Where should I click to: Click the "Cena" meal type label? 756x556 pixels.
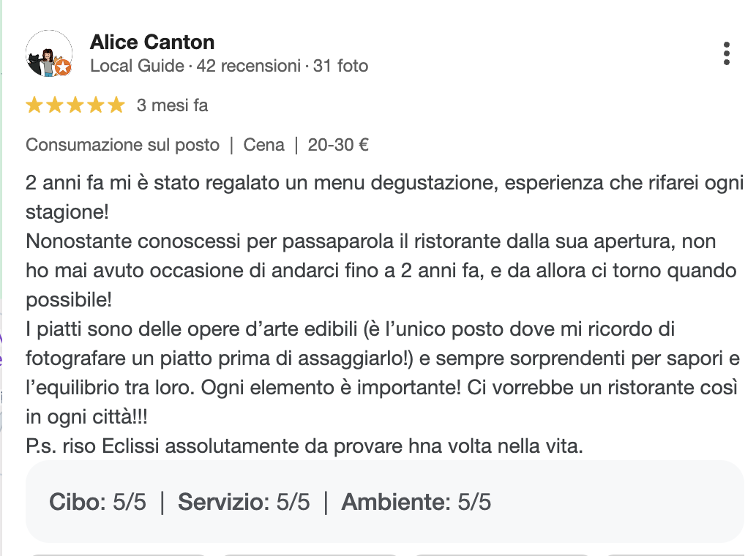click(263, 145)
